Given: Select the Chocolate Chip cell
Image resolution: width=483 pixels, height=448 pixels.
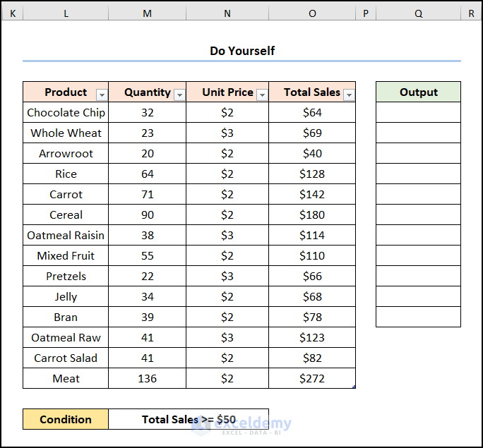Looking at the screenshot, I should [x=66, y=113].
